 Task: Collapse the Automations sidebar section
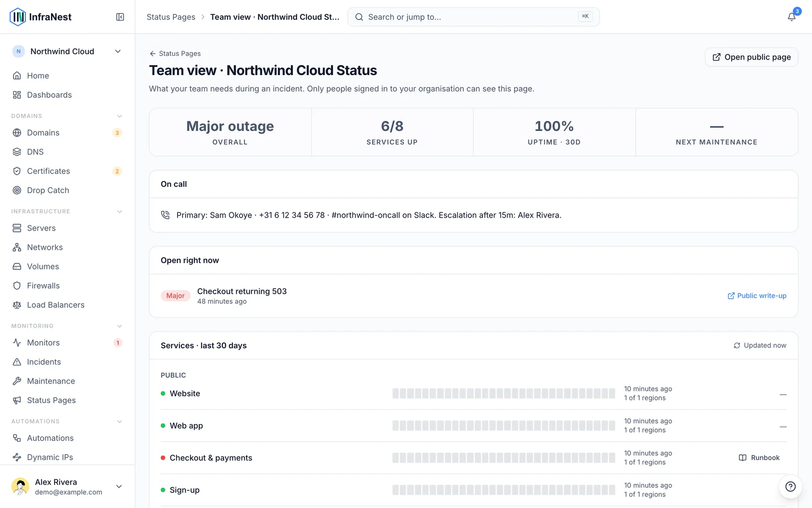119,421
